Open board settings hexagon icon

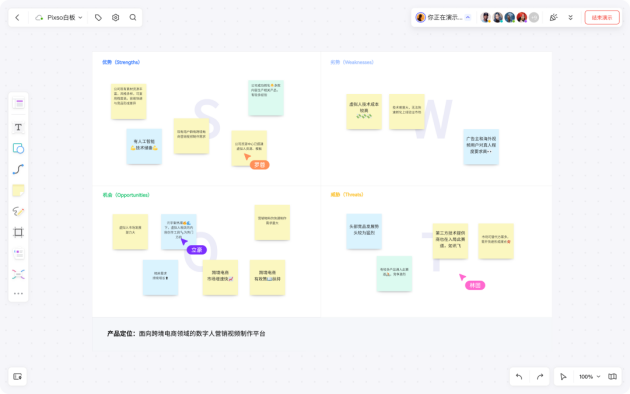[x=115, y=17]
